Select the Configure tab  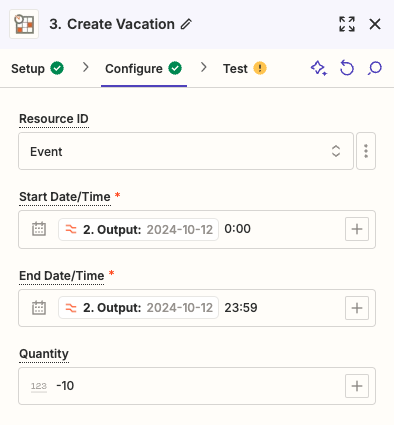click(x=144, y=69)
